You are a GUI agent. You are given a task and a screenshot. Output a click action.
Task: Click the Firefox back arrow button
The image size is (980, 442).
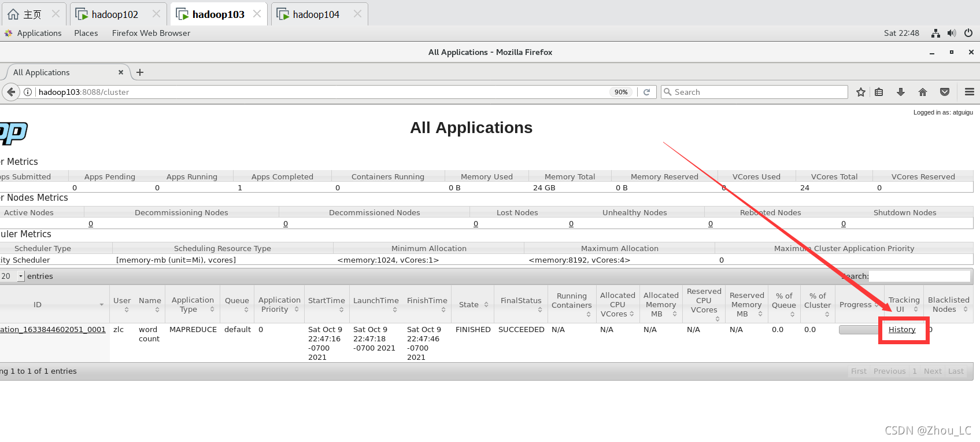[x=11, y=92]
